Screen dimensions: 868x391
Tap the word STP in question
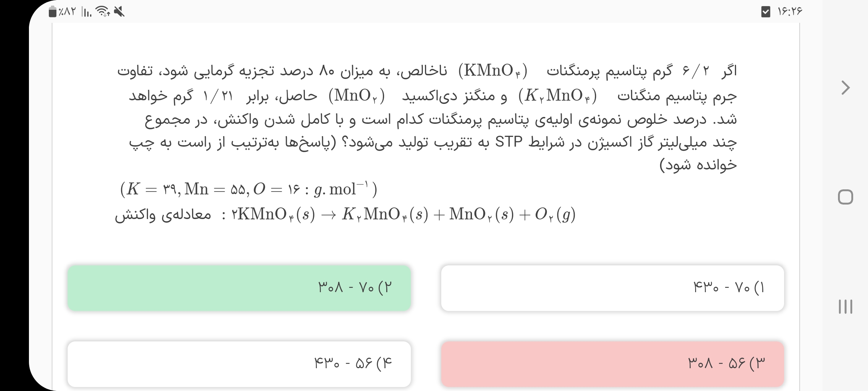click(x=509, y=142)
